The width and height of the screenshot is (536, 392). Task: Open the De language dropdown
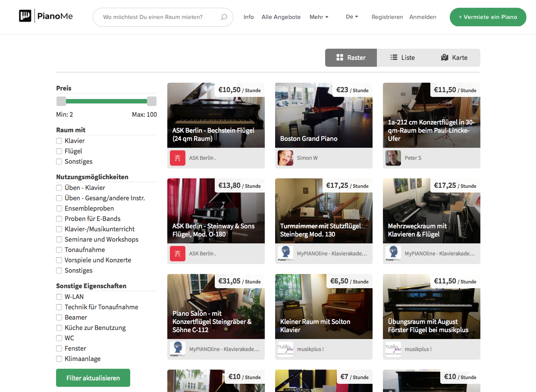point(352,17)
